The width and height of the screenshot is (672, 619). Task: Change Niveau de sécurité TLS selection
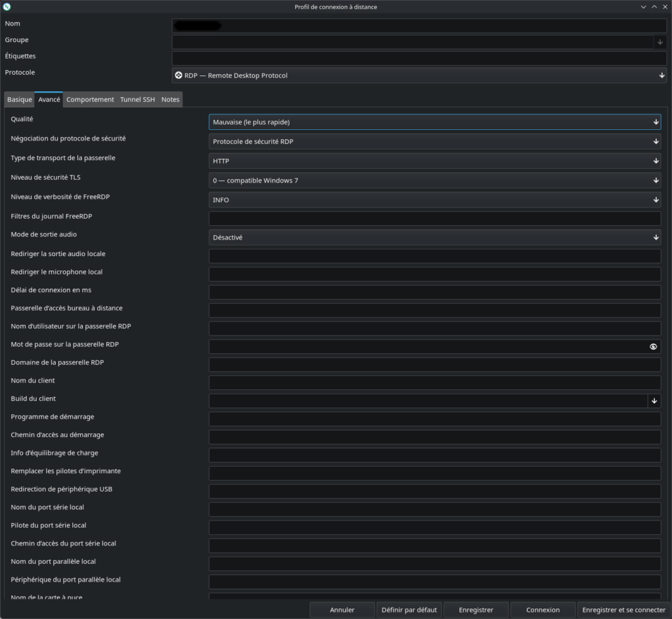[x=434, y=181]
